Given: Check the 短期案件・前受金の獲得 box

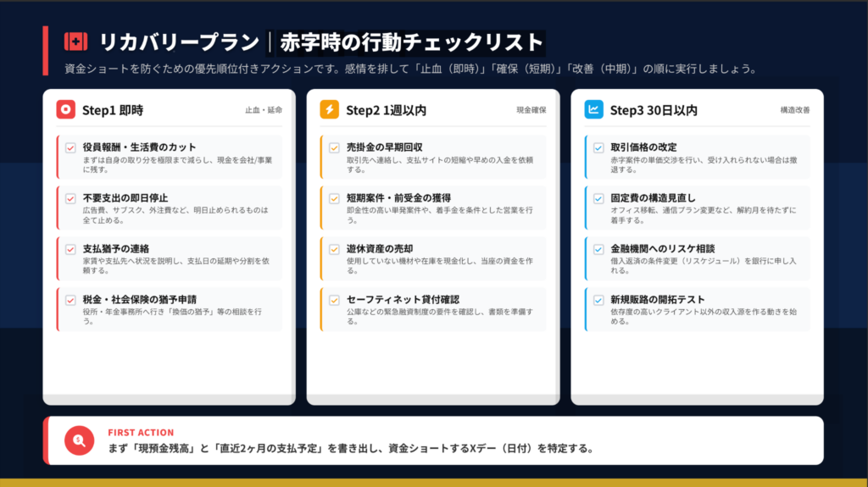Looking at the screenshot, I should (x=335, y=198).
